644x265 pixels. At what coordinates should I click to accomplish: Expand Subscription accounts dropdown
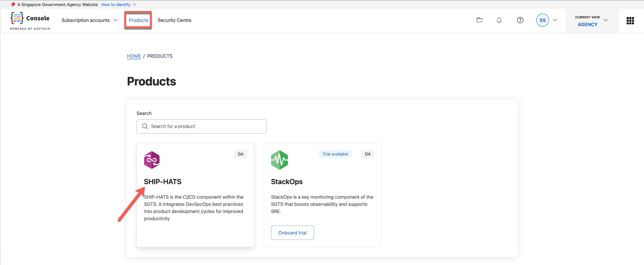89,20
